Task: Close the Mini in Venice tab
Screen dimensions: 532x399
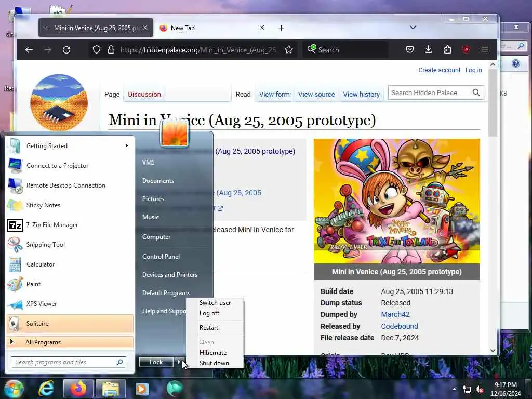Action: 145,28
